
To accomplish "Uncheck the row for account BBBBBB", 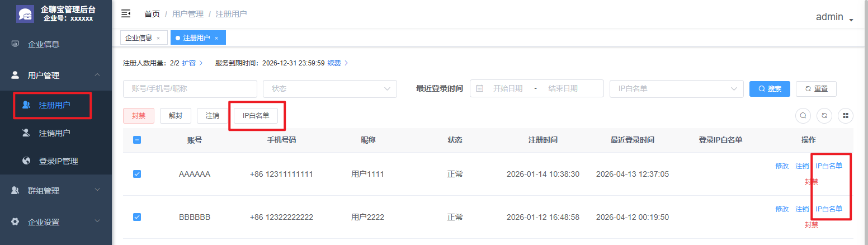I will tap(137, 217).
